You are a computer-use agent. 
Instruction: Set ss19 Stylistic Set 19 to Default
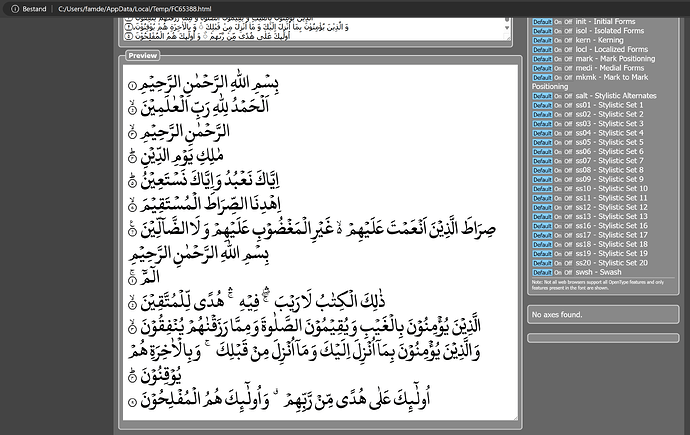pos(542,254)
